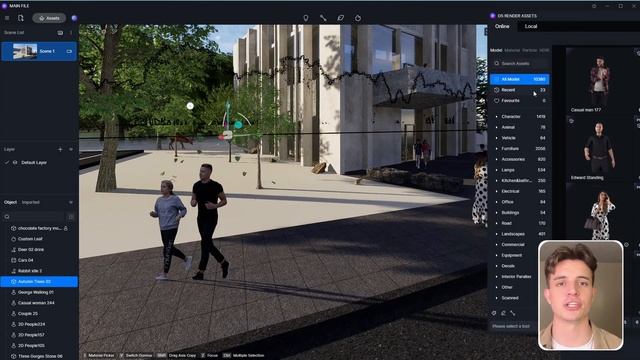
Task: Select the location pin tool in top toolbar
Action: (x=306, y=18)
